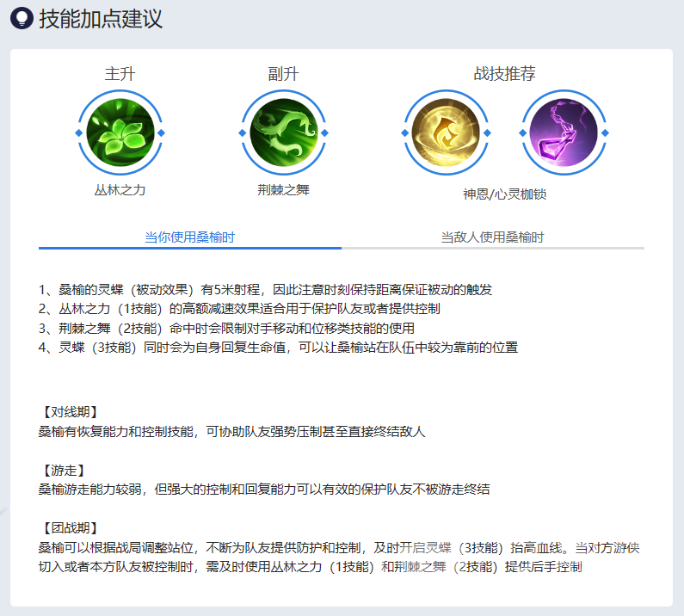Click the purple 心灵枷锁 battle skill icon
This screenshot has height=616, width=684.
tap(564, 133)
